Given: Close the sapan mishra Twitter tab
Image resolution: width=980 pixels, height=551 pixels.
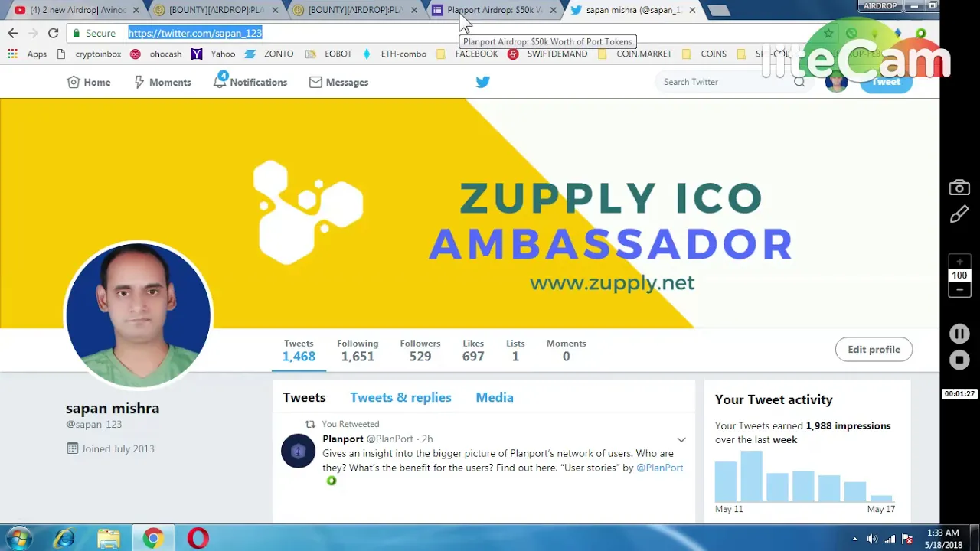Looking at the screenshot, I should click(692, 10).
